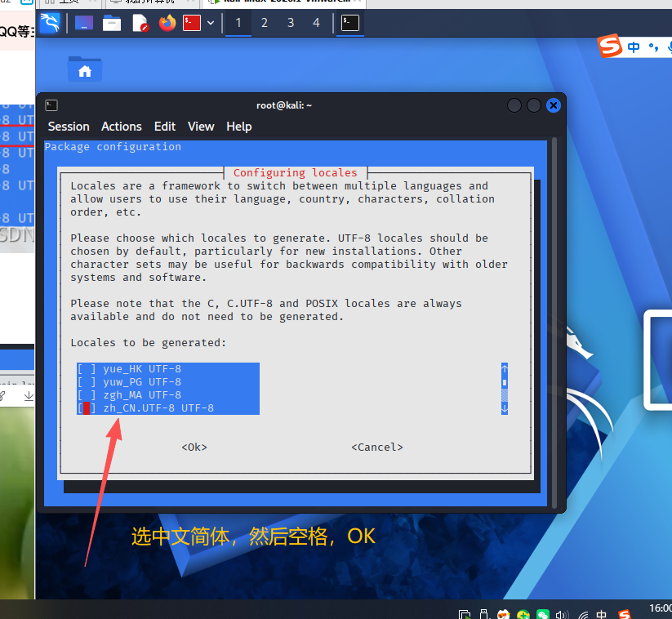672x619 pixels.
Task: Toggle the zh_CN.UTF-8 locale checkbox
Action: click(87, 407)
